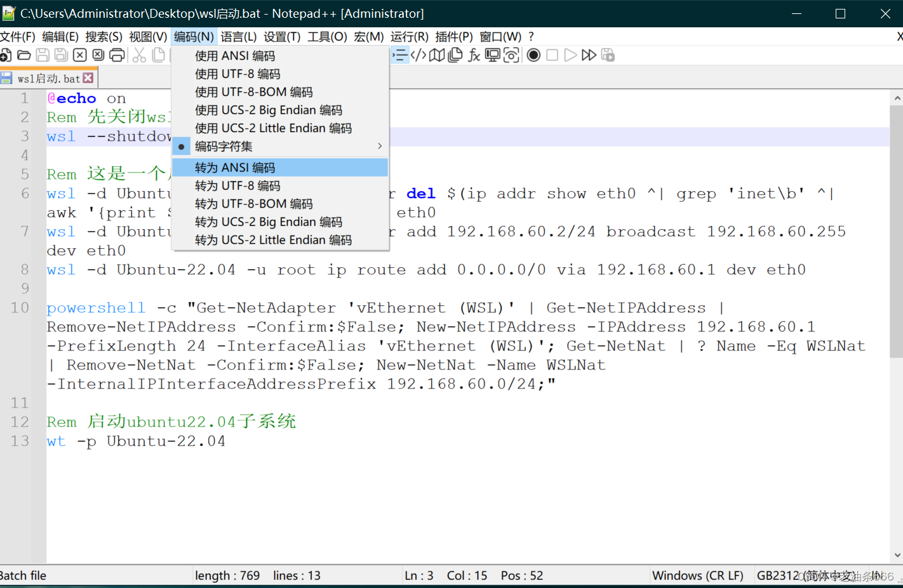This screenshot has width=903, height=588.
Task: Switch to the wsl启动.bat tab
Action: click(50, 78)
